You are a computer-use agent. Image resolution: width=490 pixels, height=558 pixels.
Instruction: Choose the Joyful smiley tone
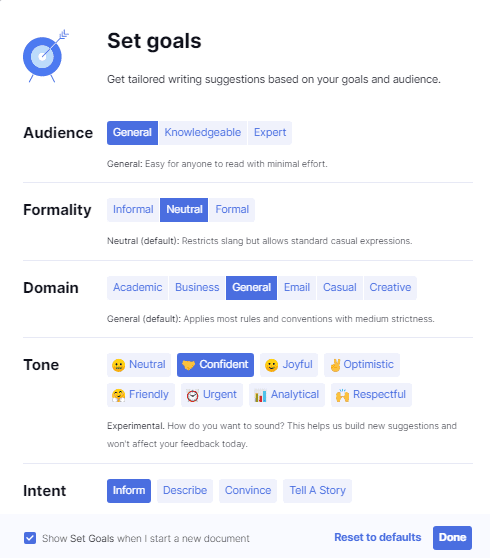289,365
